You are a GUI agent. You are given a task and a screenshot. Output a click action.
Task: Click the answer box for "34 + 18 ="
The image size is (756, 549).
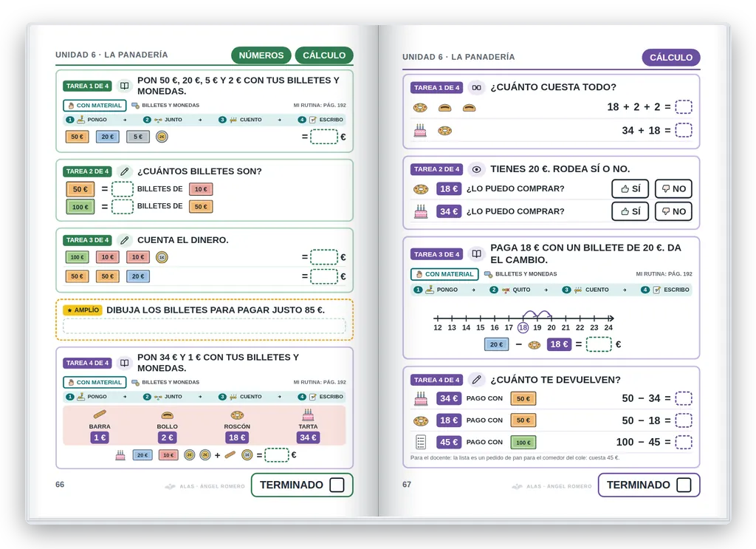(x=684, y=130)
